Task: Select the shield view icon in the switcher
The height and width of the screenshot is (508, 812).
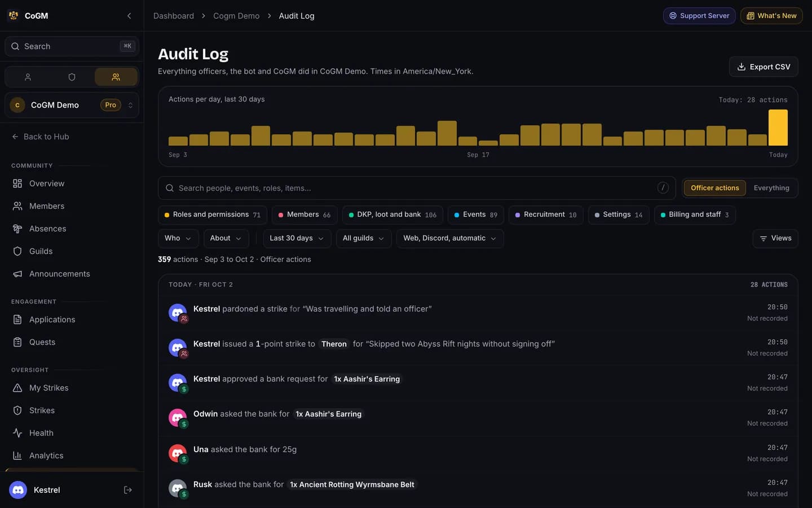Action: (72, 77)
